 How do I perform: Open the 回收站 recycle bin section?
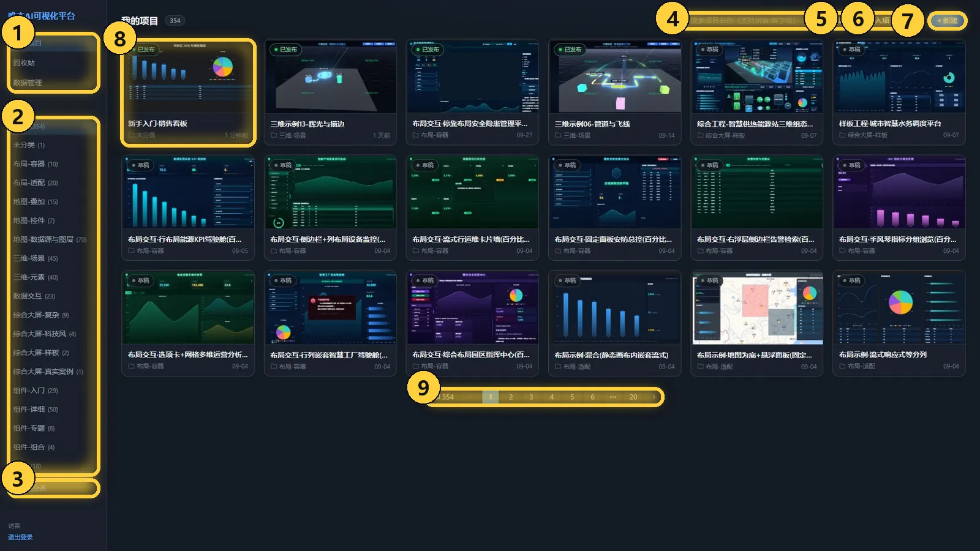[x=53, y=63]
